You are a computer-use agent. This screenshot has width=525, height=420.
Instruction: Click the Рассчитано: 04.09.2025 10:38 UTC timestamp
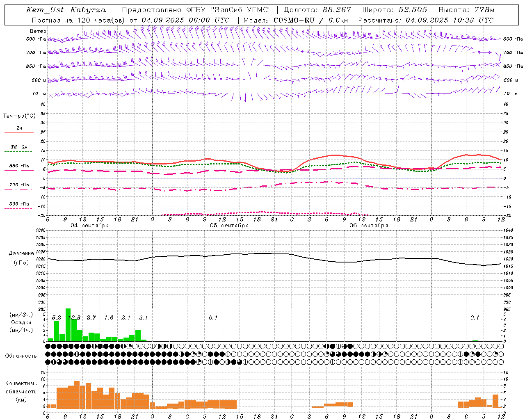[426, 20]
